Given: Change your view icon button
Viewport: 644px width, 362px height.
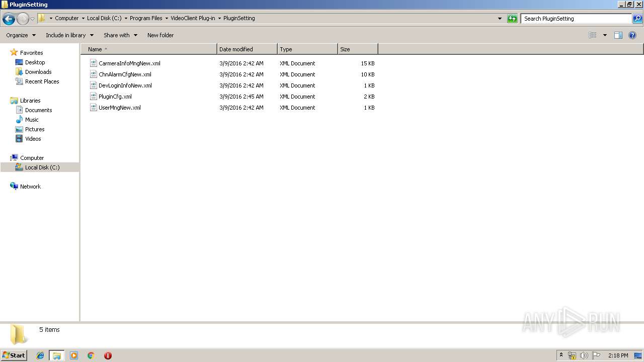Looking at the screenshot, I should (593, 35).
